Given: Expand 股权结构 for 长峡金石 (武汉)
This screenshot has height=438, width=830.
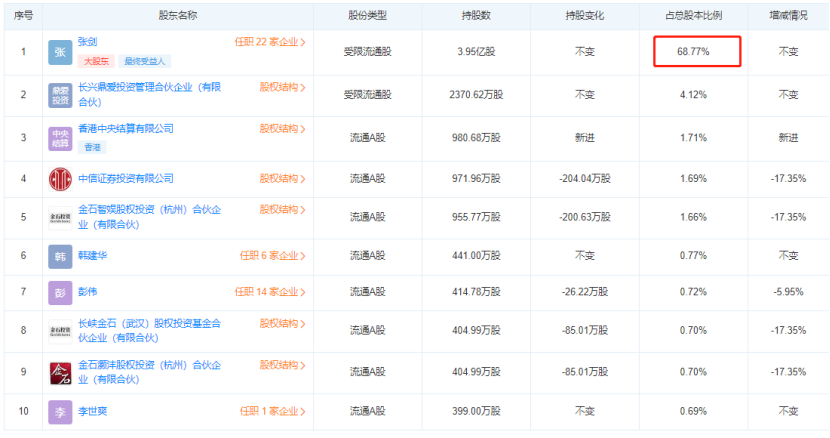Looking at the screenshot, I should click(282, 324).
